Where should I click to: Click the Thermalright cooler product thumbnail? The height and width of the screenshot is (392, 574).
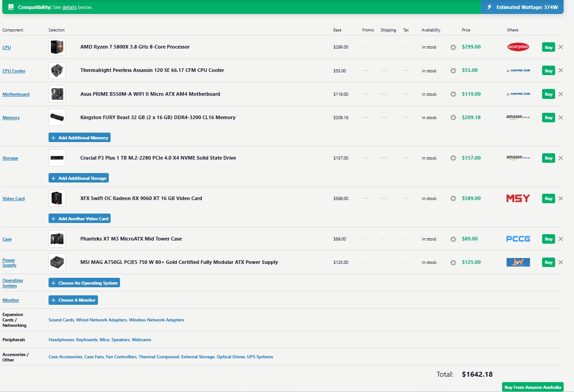pyautogui.click(x=57, y=70)
